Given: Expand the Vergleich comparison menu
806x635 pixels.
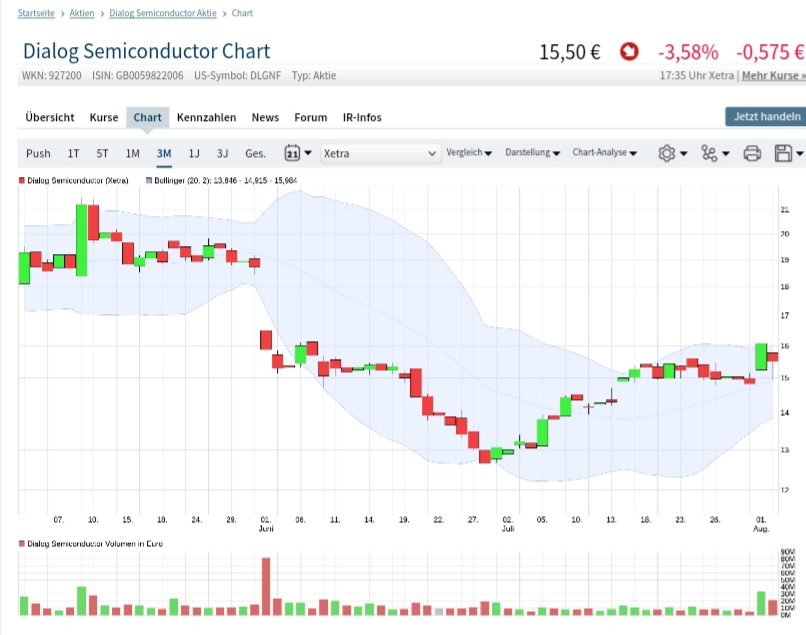Looking at the screenshot, I should [x=469, y=153].
